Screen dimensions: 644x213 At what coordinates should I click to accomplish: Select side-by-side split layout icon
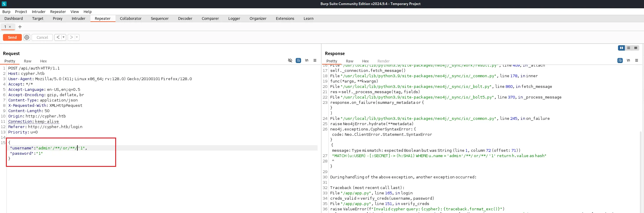[622, 48]
